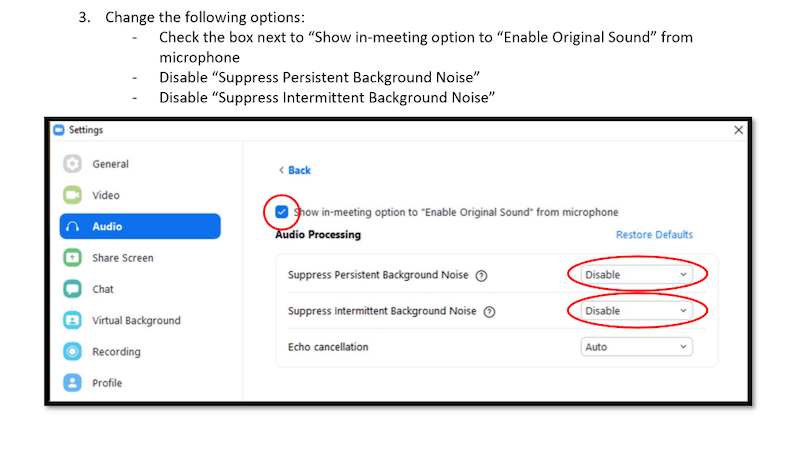
Task: Select the Video camera icon
Action: pyautogui.click(x=72, y=195)
